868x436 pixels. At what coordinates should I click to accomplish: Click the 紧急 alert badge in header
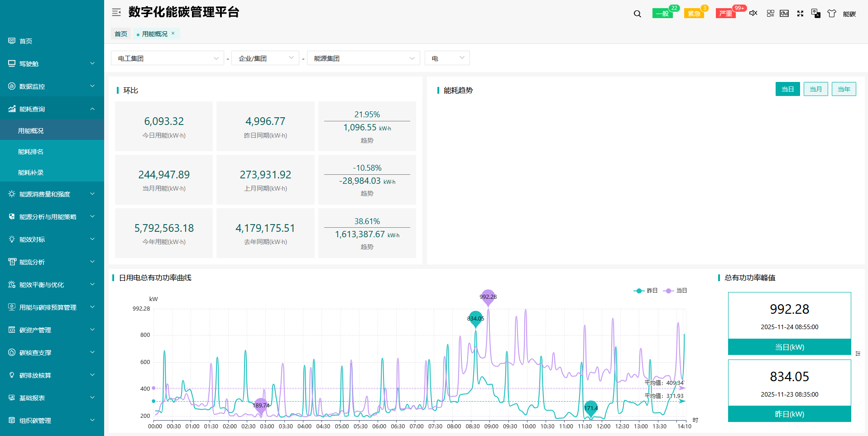pos(694,13)
